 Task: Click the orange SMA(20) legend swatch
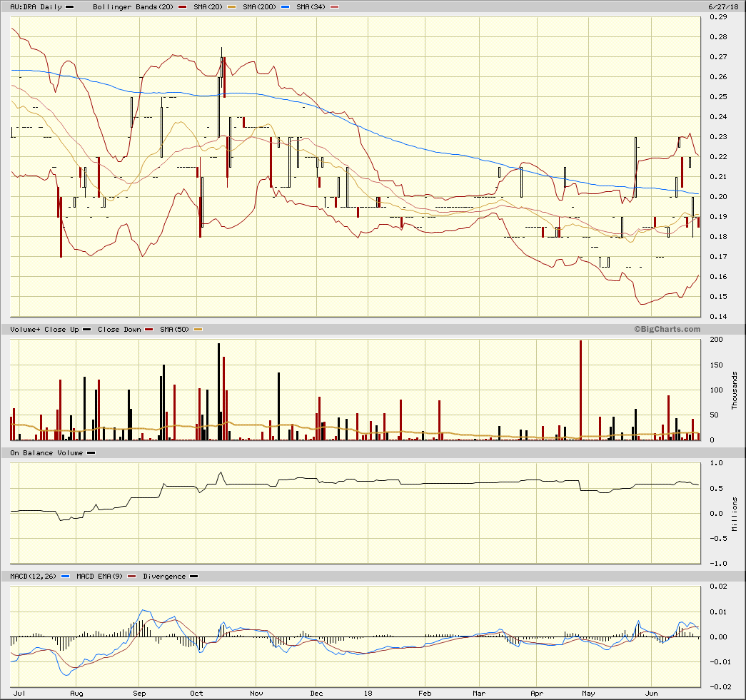232,7
